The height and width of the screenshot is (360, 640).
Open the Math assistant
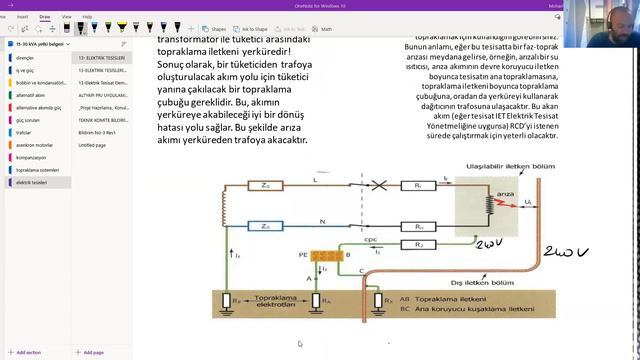point(322,29)
